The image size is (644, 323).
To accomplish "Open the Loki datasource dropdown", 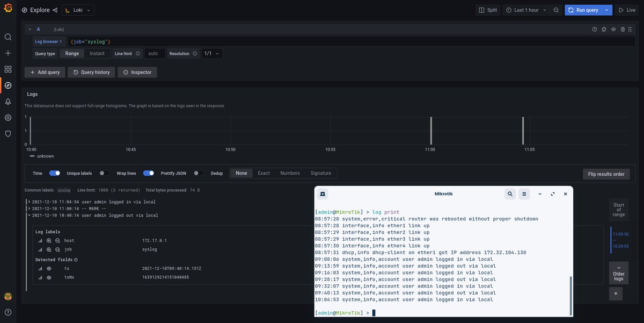I will pyautogui.click(x=78, y=10).
